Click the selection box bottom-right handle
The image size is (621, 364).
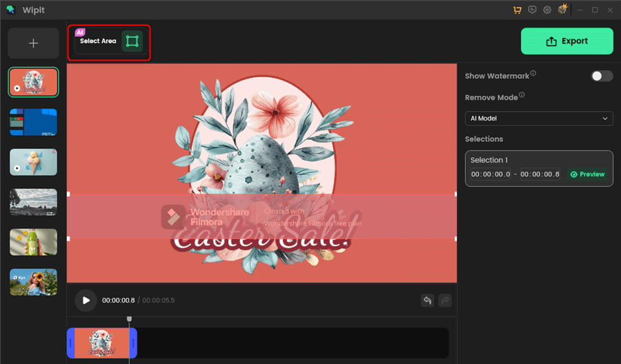tap(455, 239)
